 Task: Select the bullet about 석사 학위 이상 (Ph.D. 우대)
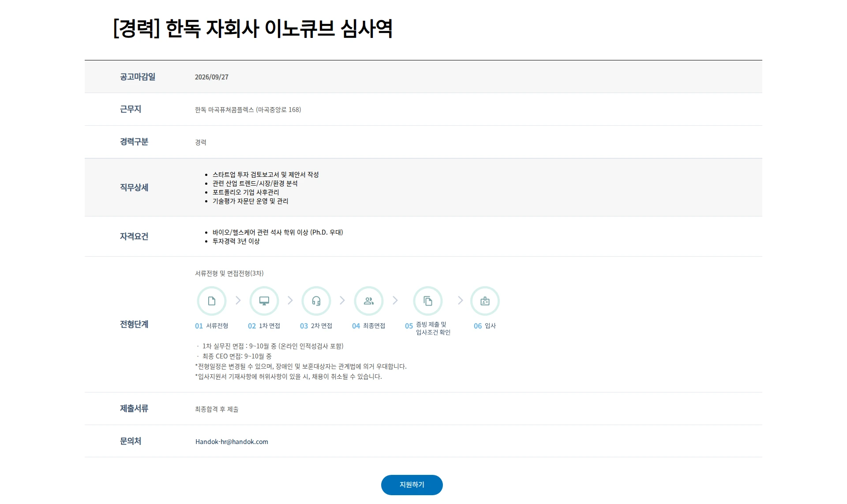(277, 232)
